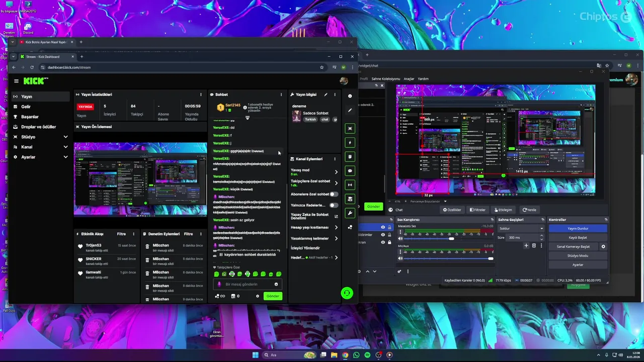Open Yapay Zeka ile Sohbet Denetimi link
Viewport: 644px width, 362px height.
[314, 216]
